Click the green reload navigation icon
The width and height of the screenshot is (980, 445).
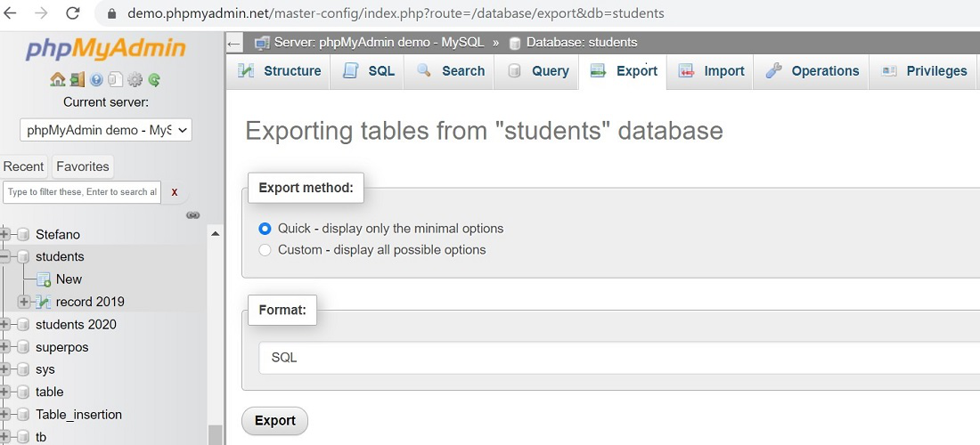(x=154, y=79)
